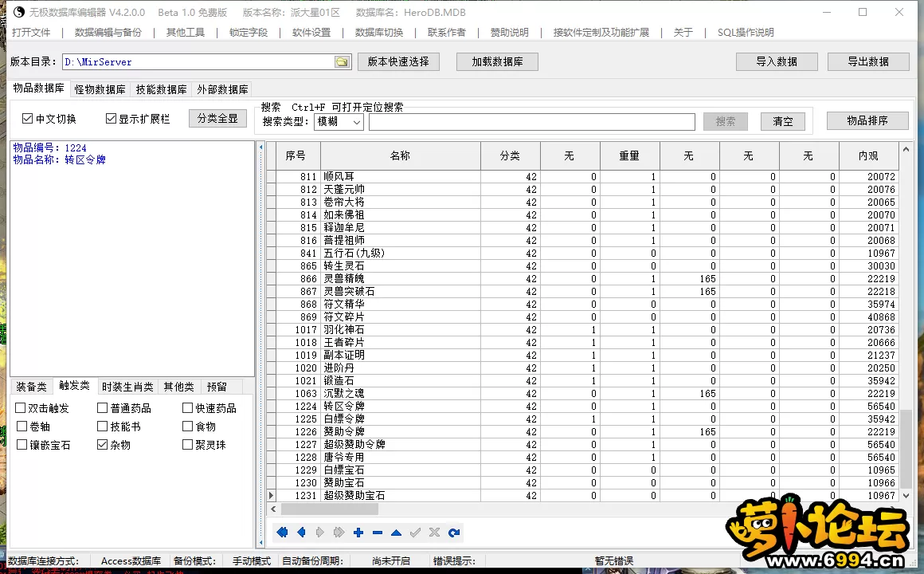Open 其他工具 menu
This screenshot has height=574, width=924.
[x=186, y=33]
